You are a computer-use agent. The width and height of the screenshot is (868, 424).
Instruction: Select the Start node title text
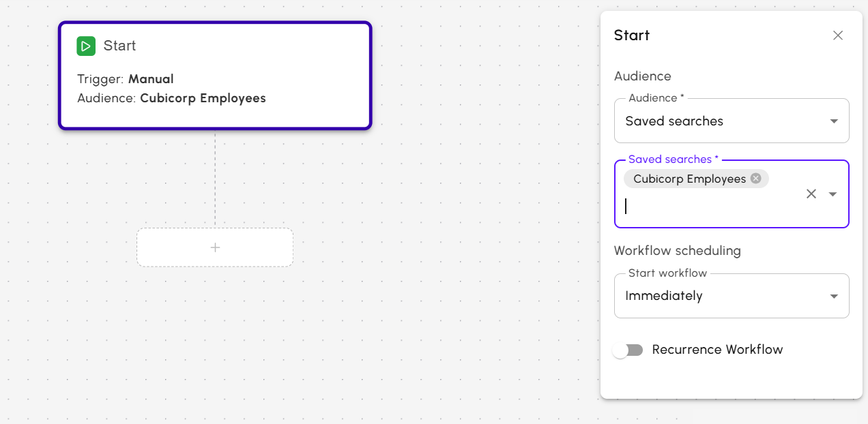point(119,46)
